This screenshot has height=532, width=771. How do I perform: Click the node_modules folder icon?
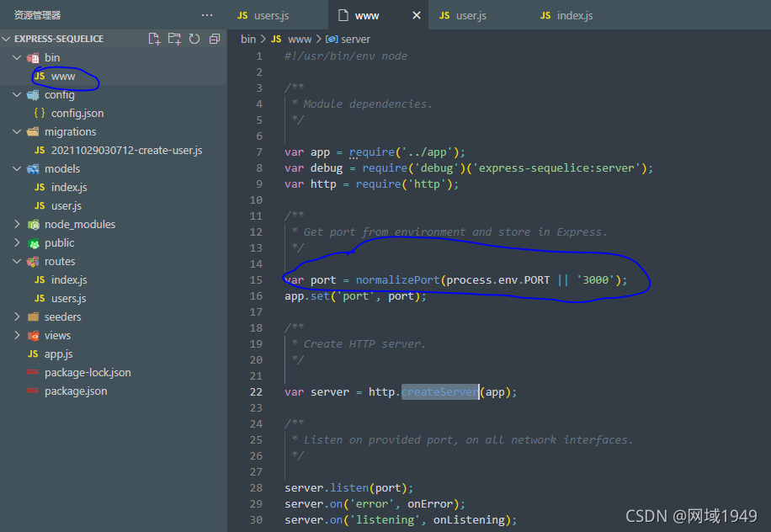(x=33, y=225)
